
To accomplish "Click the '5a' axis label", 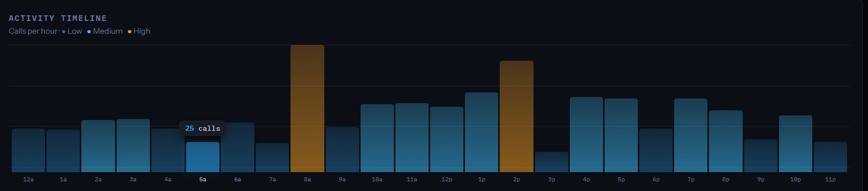I will coord(203,179).
